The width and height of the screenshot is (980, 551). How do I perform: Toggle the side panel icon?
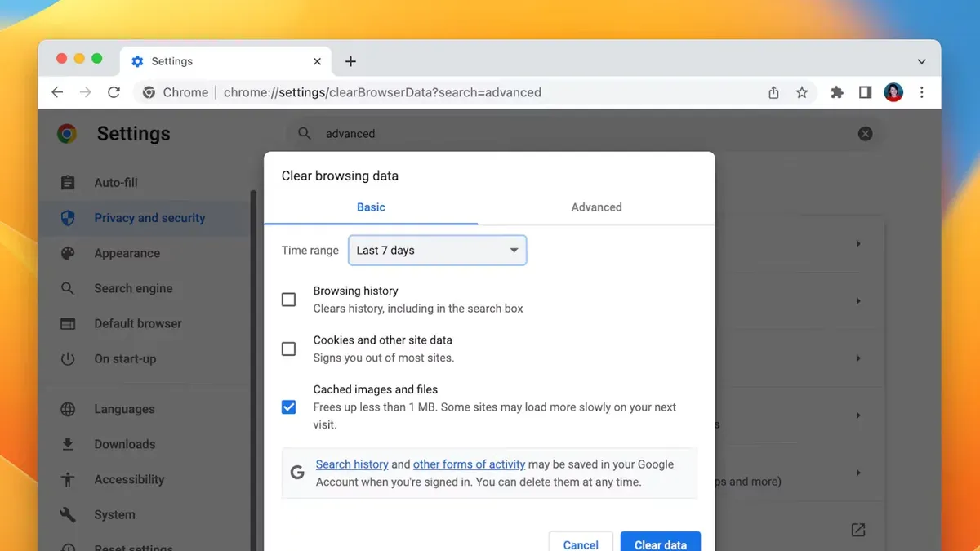(865, 92)
